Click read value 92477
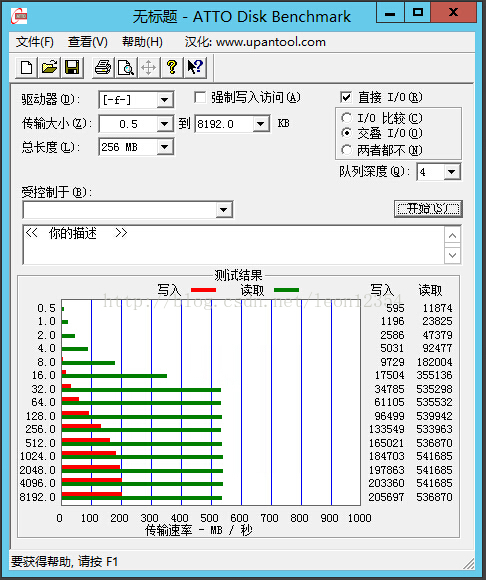The height and width of the screenshot is (580, 486). (x=437, y=348)
